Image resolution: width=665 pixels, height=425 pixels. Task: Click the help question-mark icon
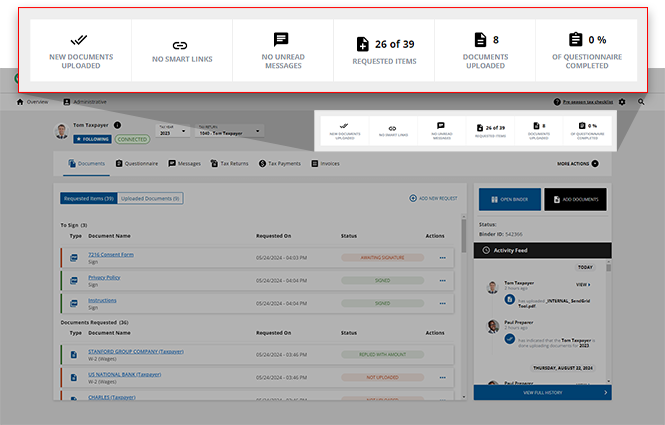557,102
